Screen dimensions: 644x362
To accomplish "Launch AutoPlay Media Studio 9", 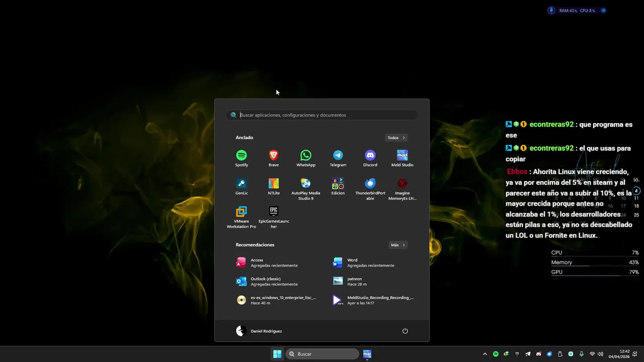I will pos(306,189).
